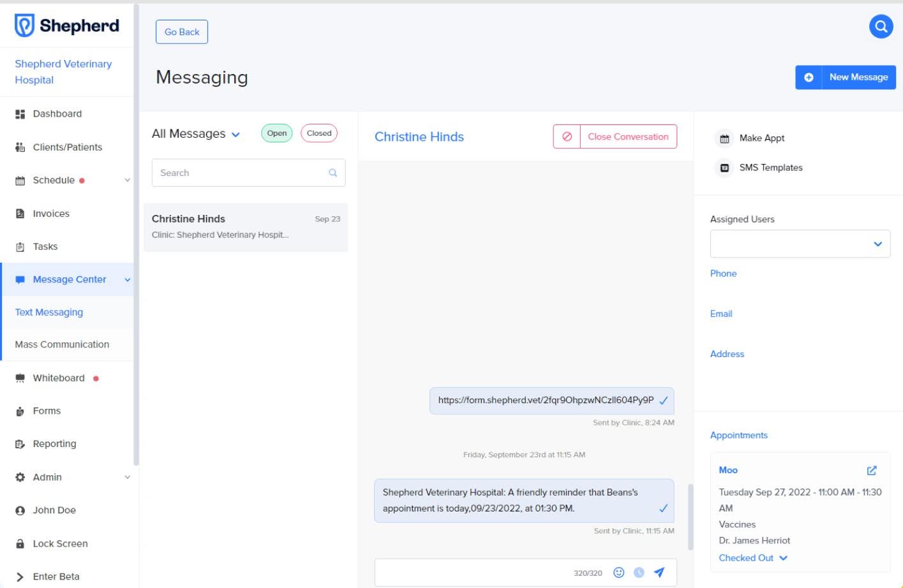Click the Moo patient name link
This screenshot has width=903, height=588.
[x=728, y=471]
